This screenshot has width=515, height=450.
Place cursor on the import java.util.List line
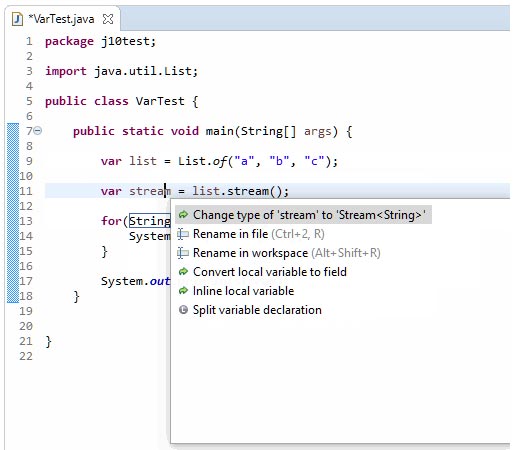click(x=121, y=71)
